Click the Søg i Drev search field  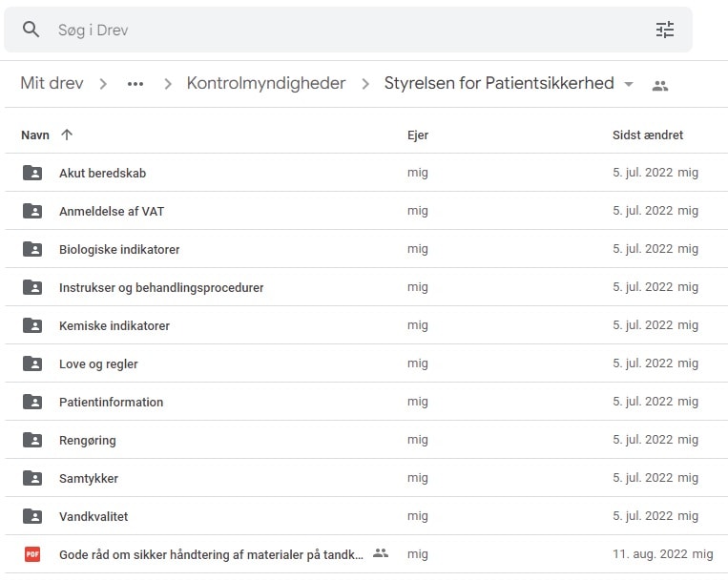point(348,30)
